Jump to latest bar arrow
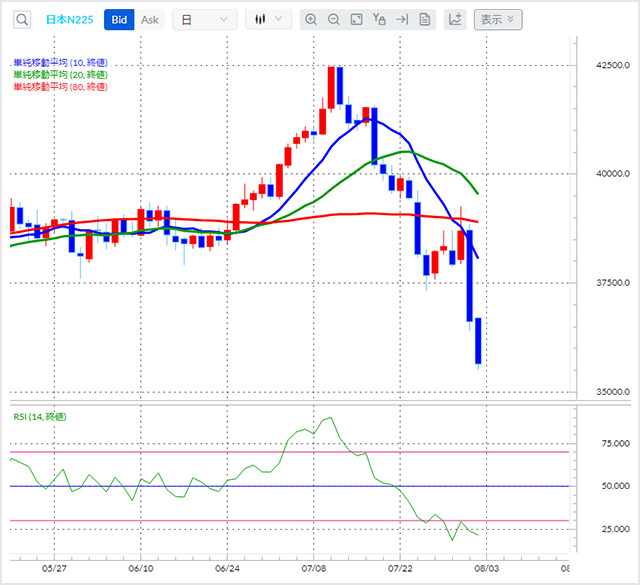The image size is (640, 585). click(x=402, y=19)
